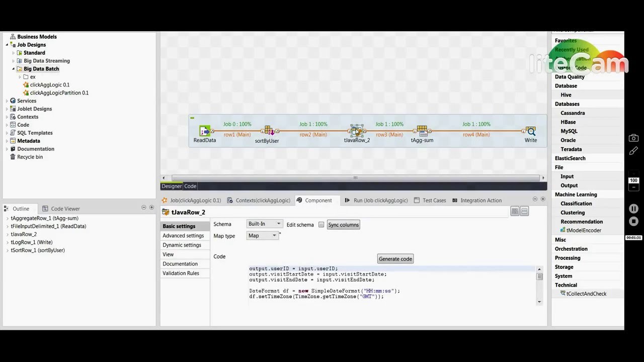
Task: Select the sortByUser component icon
Action: 269,132
